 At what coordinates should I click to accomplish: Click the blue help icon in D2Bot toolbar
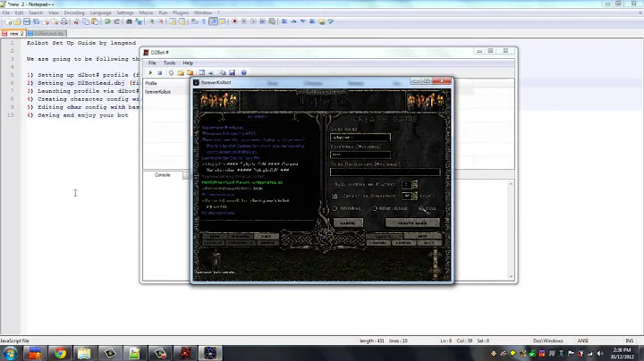click(x=243, y=72)
